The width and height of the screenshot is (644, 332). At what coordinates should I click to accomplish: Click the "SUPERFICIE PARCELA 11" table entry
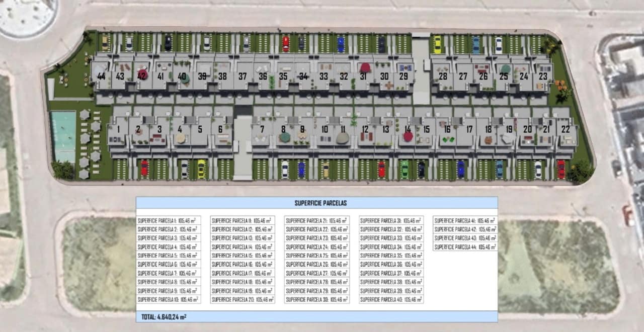(243, 220)
